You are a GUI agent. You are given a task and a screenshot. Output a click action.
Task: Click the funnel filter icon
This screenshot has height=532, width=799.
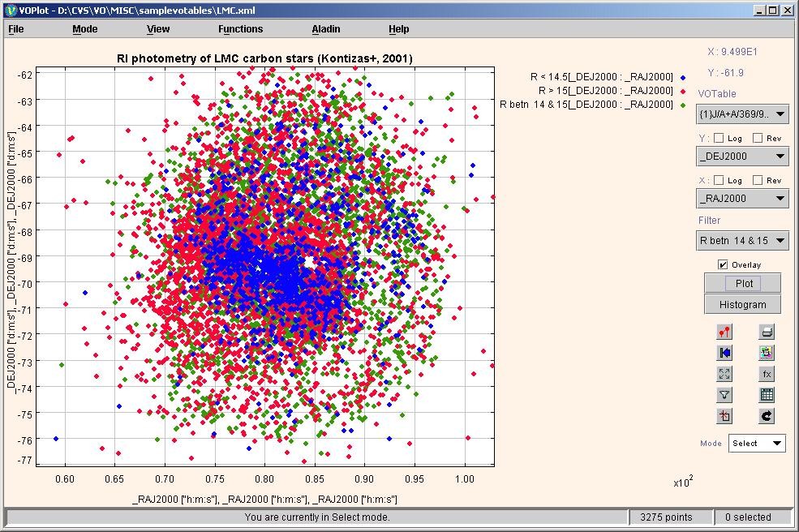pyautogui.click(x=724, y=395)
